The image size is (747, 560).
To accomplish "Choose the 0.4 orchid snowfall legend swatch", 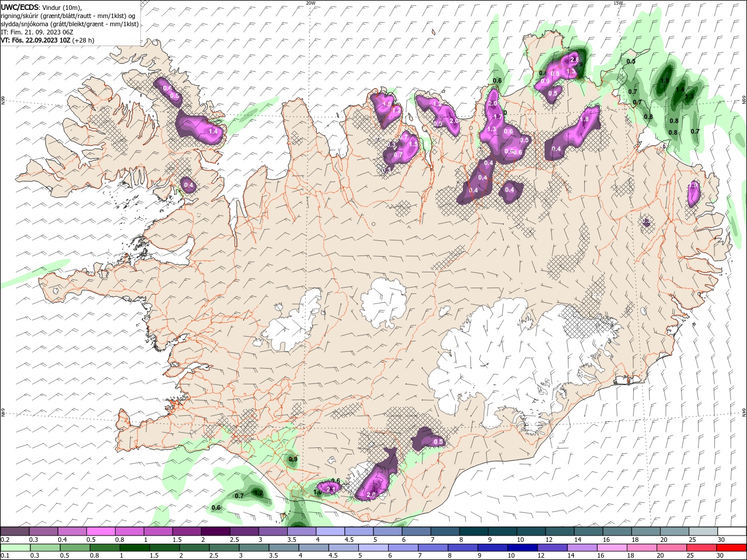I will pos(72,531).
